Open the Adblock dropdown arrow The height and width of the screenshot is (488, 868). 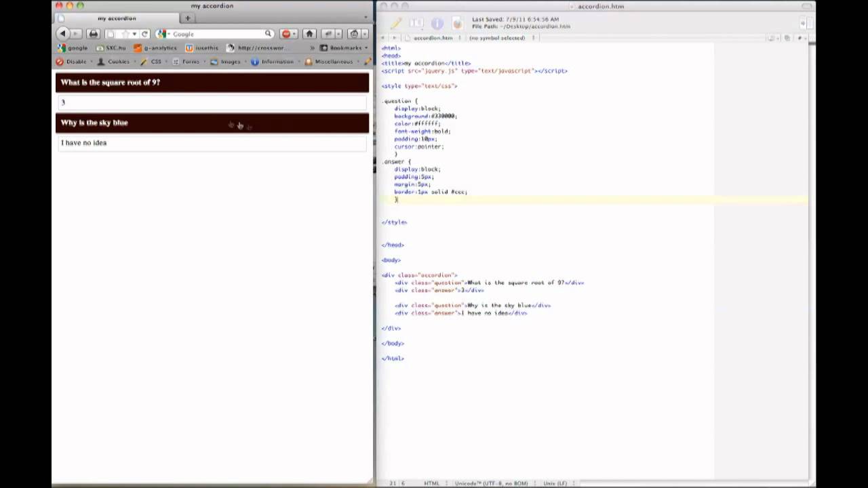tap(294, 34)
